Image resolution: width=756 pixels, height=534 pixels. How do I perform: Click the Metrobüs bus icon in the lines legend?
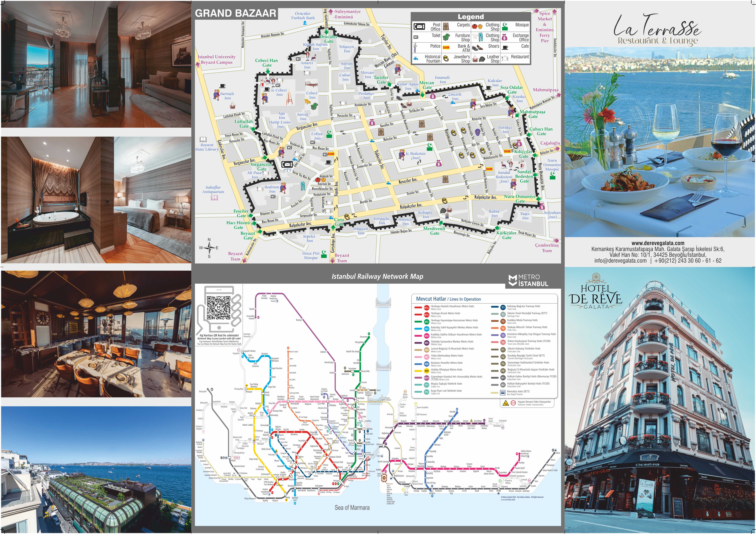(x=503, y=393)
